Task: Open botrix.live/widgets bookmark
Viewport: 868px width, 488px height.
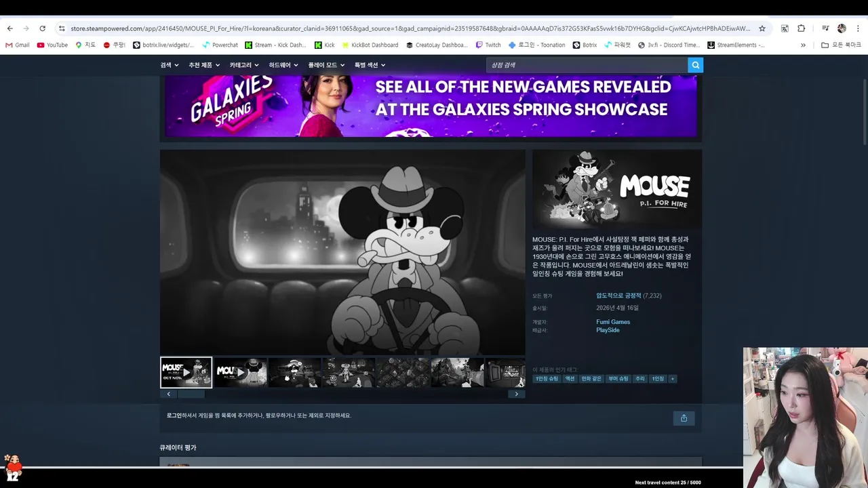Action: [163, 45]
